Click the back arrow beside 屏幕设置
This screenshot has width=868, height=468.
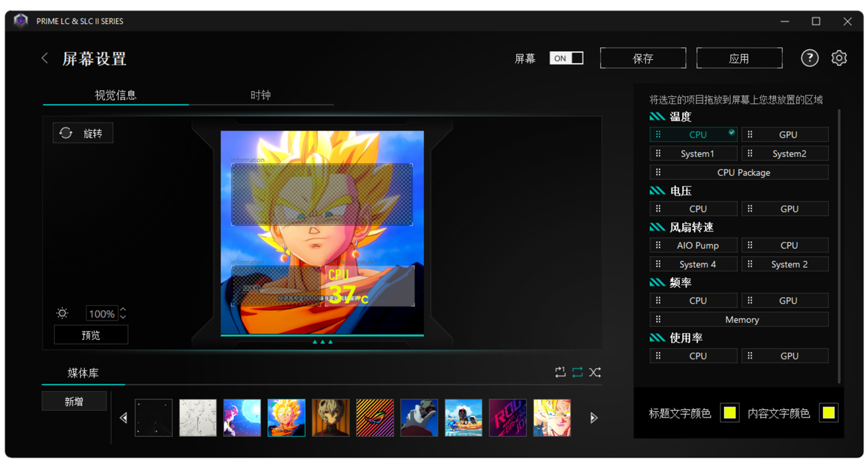tap(45, 58)
